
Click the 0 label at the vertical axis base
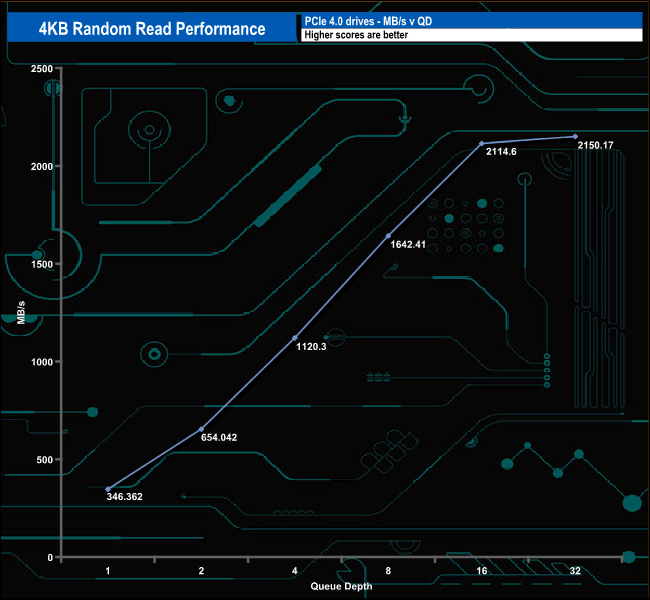[x=50, y=557]
